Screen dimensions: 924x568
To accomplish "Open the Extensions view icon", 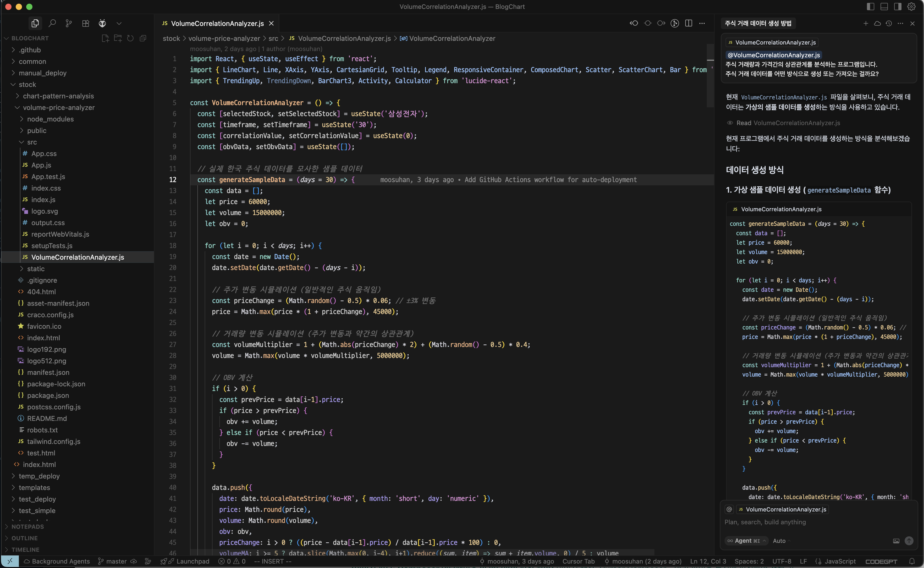I will point(86,23).
